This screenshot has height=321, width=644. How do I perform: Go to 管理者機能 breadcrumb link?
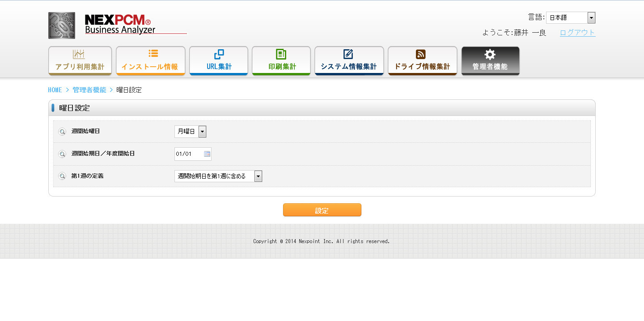[x=89, y=90]
